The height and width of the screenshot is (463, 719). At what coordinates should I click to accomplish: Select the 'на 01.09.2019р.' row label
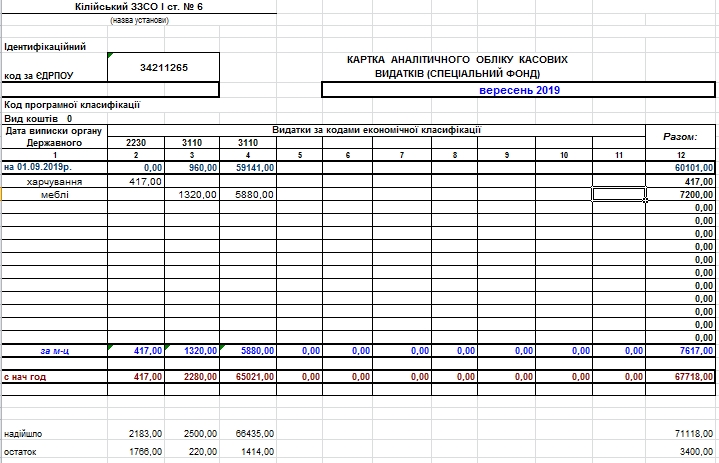pos(38,167)
